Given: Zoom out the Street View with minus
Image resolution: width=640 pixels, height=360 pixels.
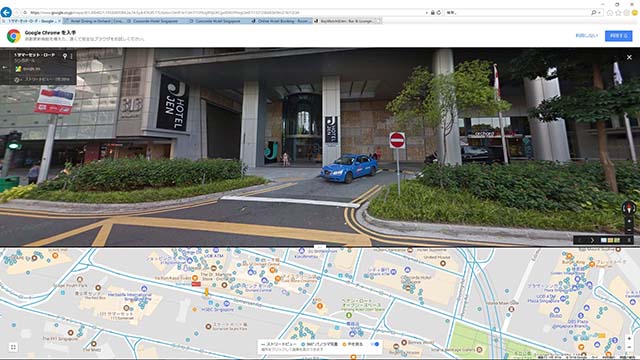Looking at the screenshot, I should [x=629, y=230].
